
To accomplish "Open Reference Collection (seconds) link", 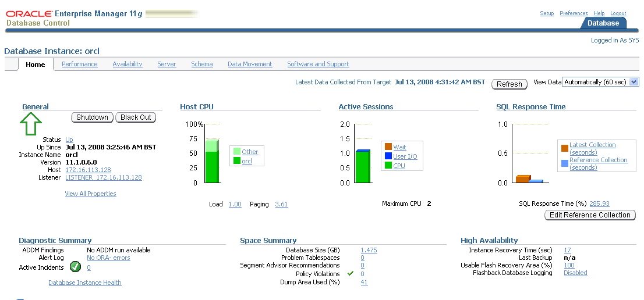I will pos(599,163).
